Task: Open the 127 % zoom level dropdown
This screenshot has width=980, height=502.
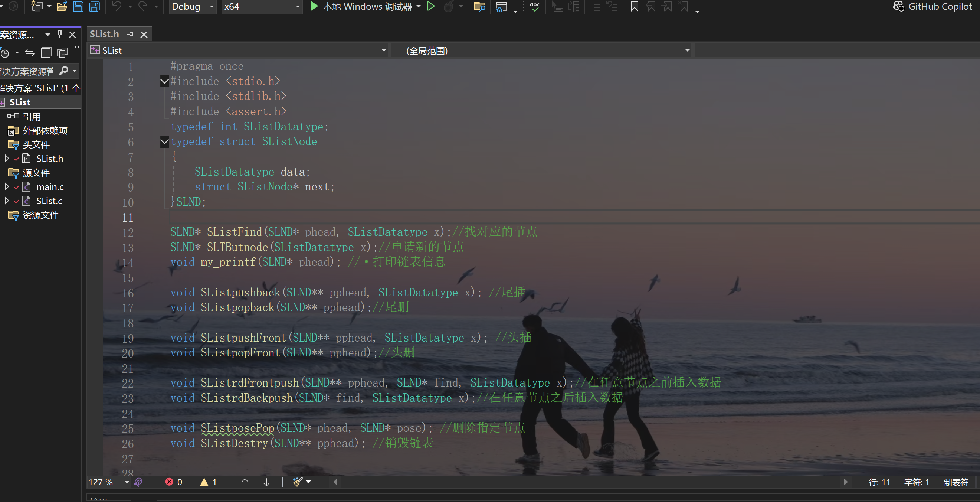Action: [127, 482]
